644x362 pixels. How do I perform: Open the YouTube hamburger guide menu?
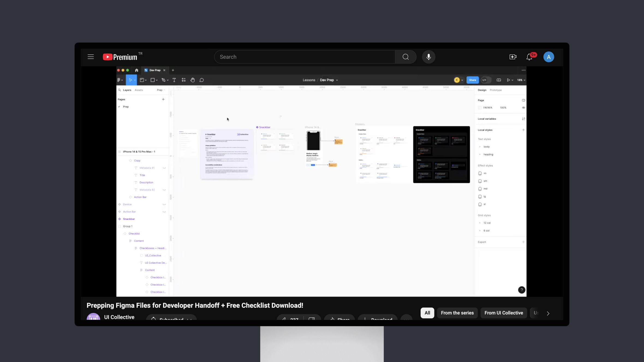pos(91,57)
